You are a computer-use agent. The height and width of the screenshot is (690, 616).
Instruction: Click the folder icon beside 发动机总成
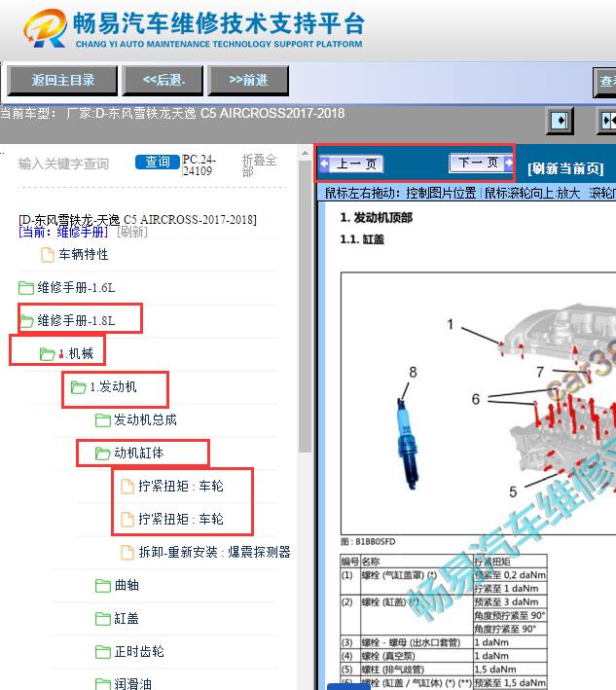coord(102,420)
